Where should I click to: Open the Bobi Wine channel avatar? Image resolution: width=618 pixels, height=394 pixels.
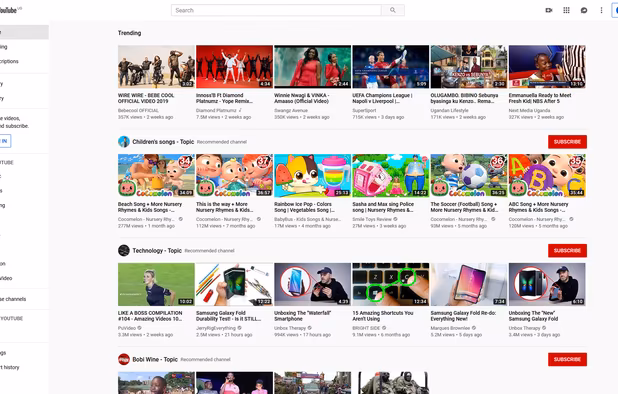124,359
